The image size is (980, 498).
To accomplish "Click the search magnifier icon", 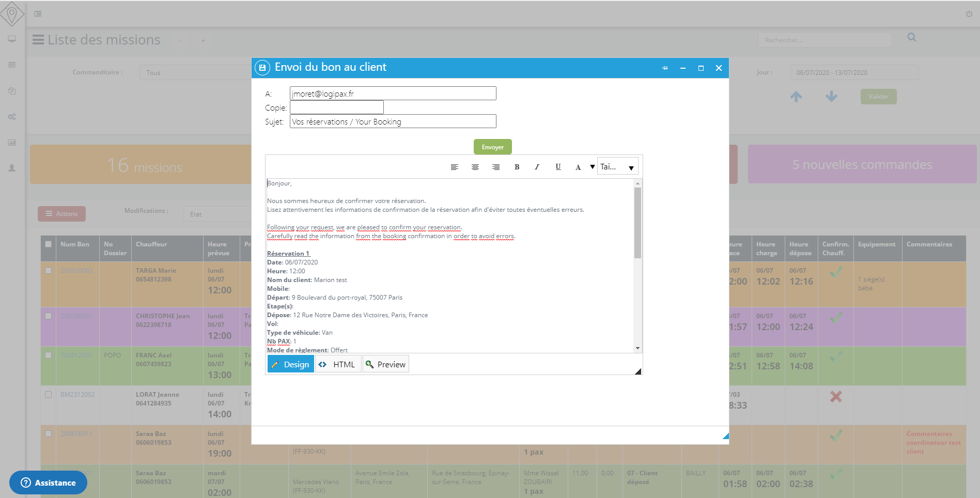I will tap(912, 37).
